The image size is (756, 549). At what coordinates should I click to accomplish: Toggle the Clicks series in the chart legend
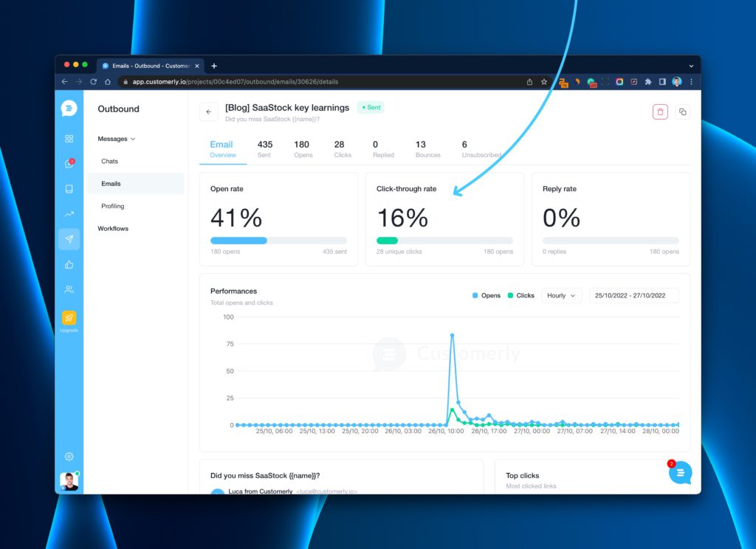tap(520, 295)
